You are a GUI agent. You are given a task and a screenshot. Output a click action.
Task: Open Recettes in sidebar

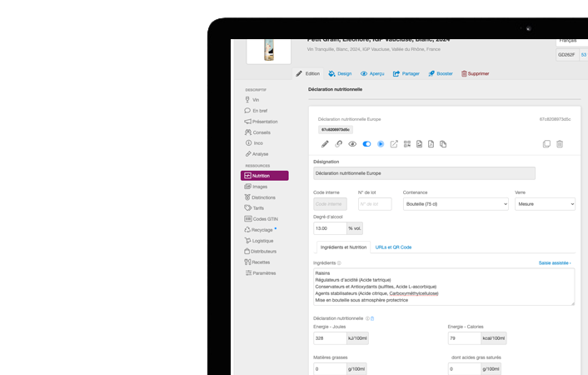tap(257, 262)
